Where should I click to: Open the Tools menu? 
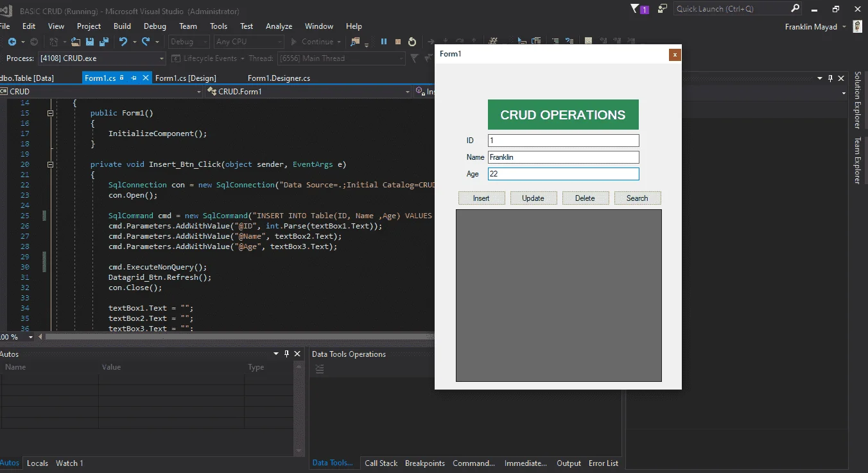(219, 26)
